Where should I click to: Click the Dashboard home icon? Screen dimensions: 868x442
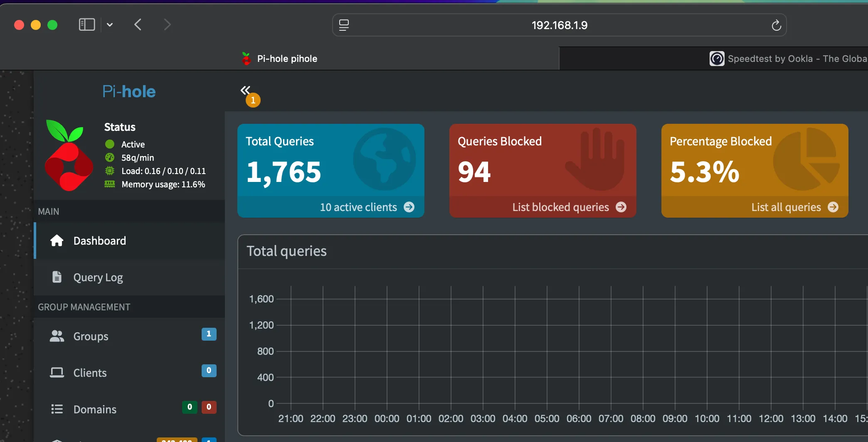coord(57,241)
